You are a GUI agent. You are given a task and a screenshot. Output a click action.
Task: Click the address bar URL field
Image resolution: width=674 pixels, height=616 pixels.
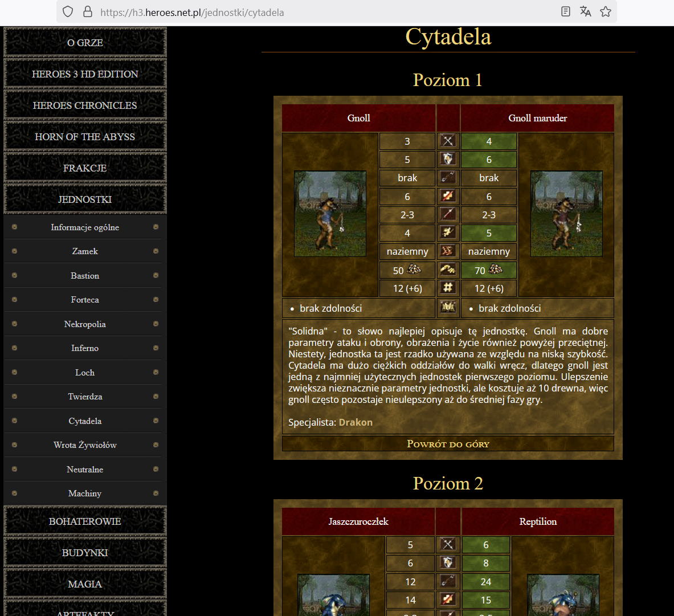click(x=337, y=11)
